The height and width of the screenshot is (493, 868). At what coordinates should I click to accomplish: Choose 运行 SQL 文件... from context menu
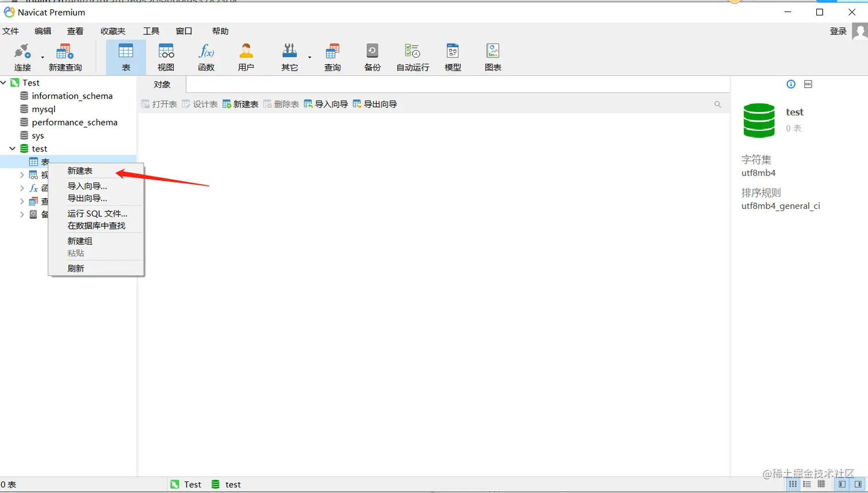[x=96, y=213]
